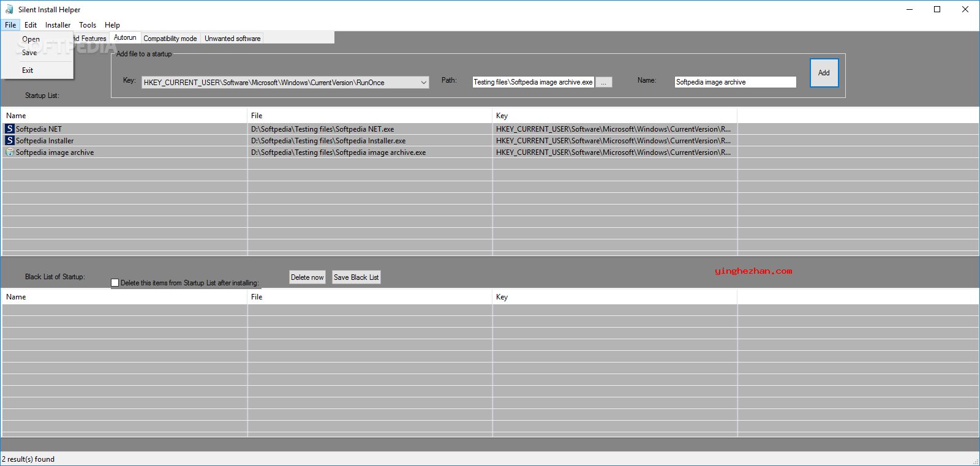Open the Installer menu

pos(58,25)
